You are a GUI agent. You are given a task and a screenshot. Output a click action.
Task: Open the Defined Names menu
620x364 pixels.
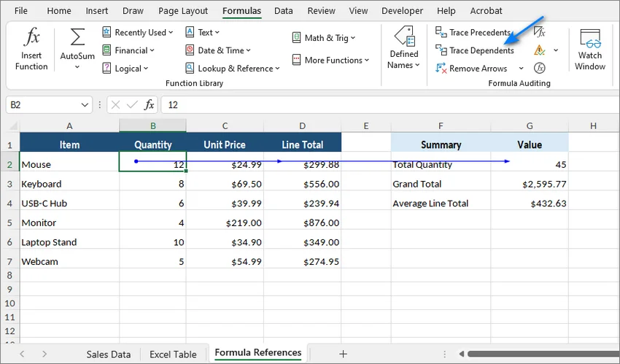(403, 48)
